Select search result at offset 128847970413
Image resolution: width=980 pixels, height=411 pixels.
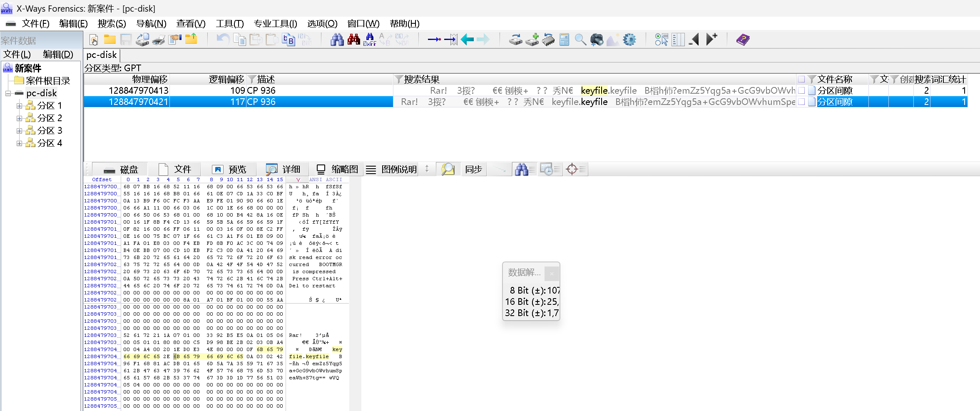(139, 90)
